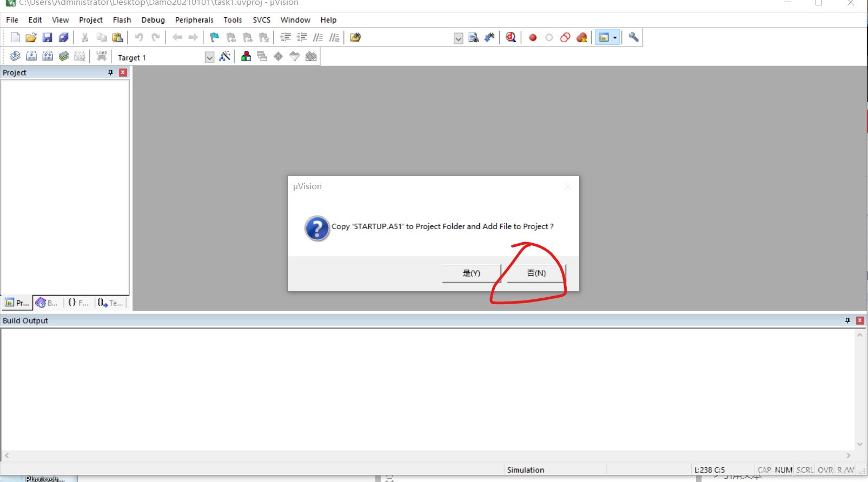Open the Project menu
Screen dimensions: 868x482
pos(91,20)
